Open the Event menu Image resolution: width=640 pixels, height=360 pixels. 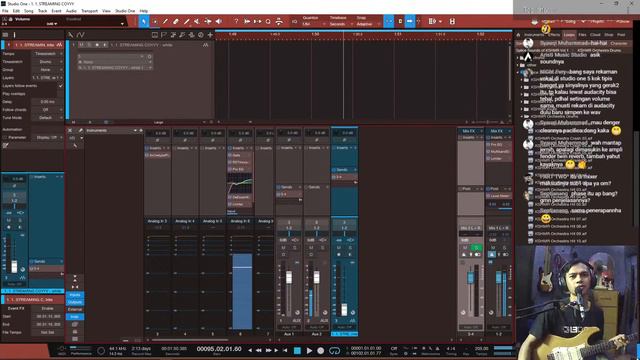point(56,11)
